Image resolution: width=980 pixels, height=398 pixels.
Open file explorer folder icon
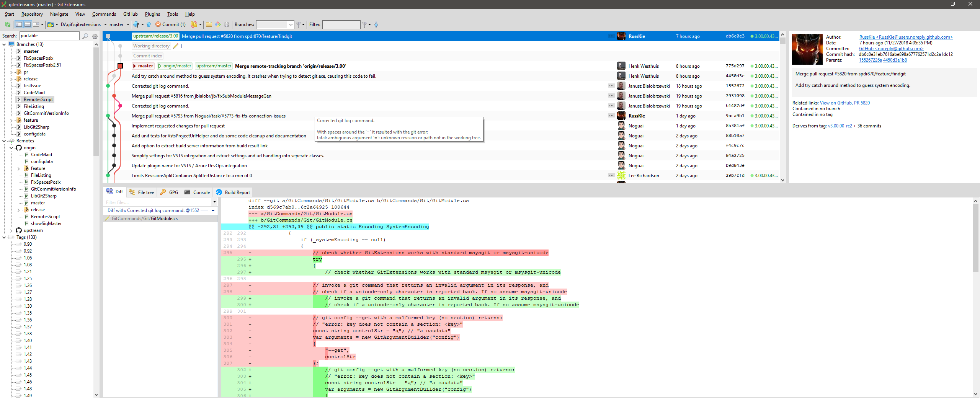pyautogui.click(x=209, y=24)
